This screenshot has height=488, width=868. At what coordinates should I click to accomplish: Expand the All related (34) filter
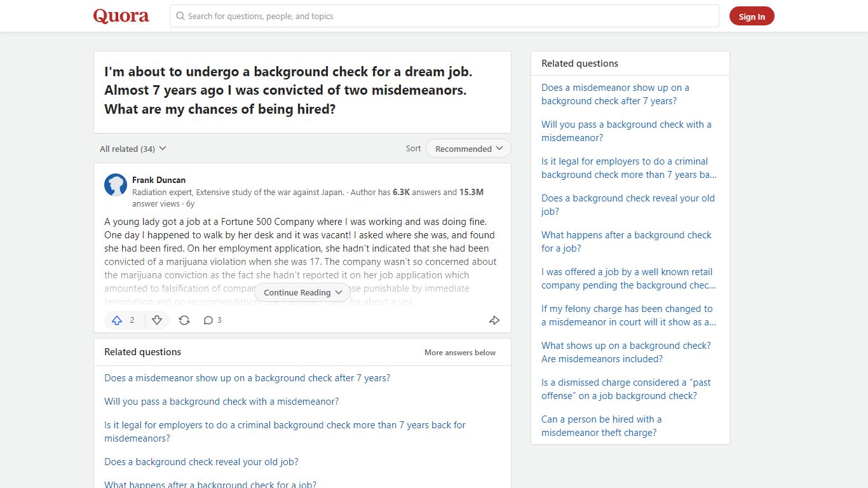pos(133,149)
